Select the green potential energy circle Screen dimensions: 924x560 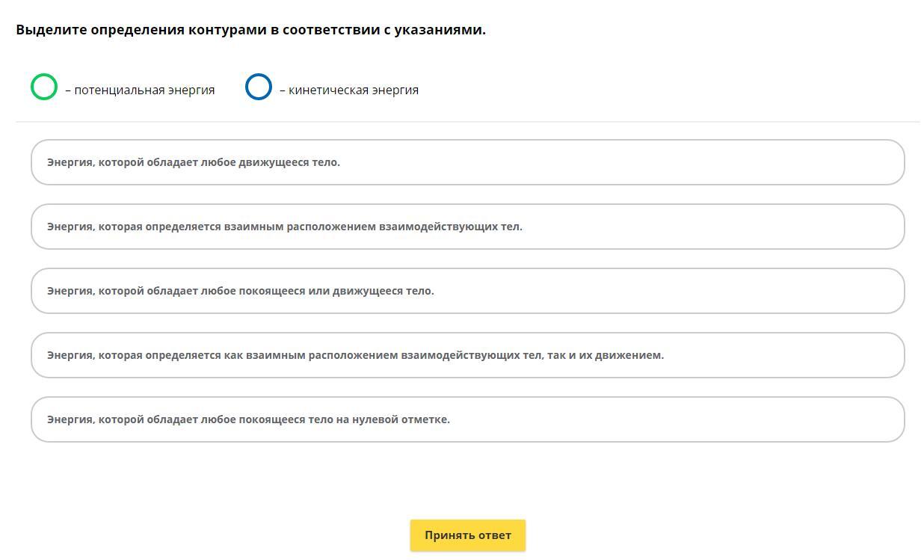click(44, 87)
